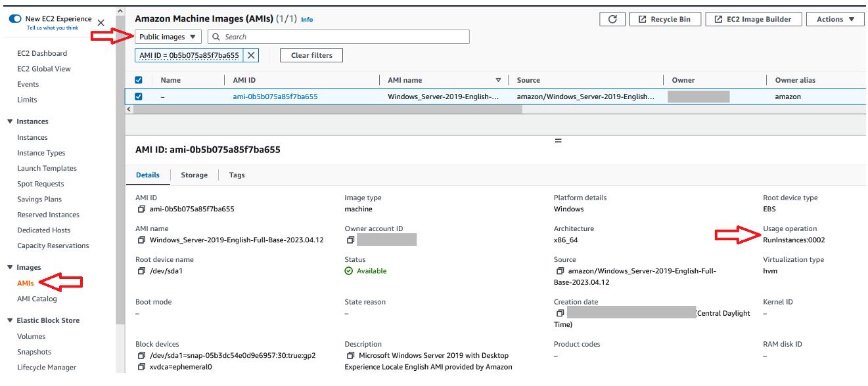This screenshot has height=386, width=868.
Task: Click the Source column header
Action: pyautogui.click(x=528, y=80)
